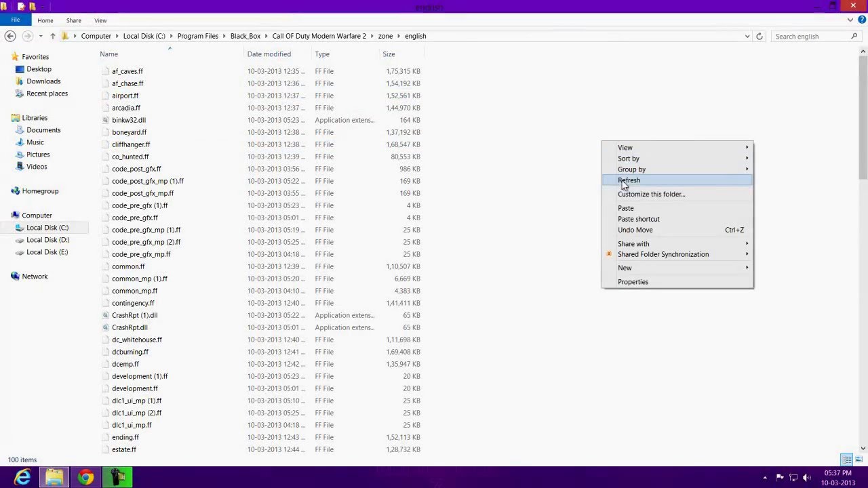Click the Back navigation arrow
868x488 pixels.
(10, 36)
